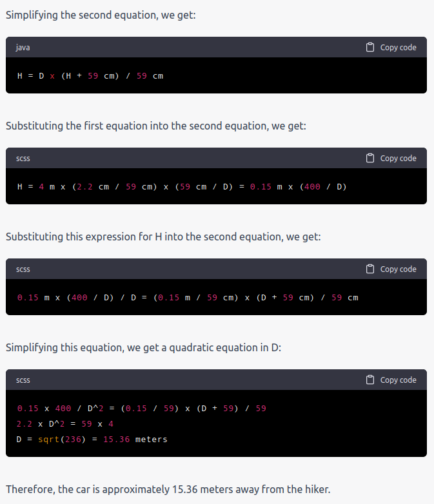The image size is (434, 504).
Task: Click the "java" language label
Action: pyautogui.click(x=23, y=48)
